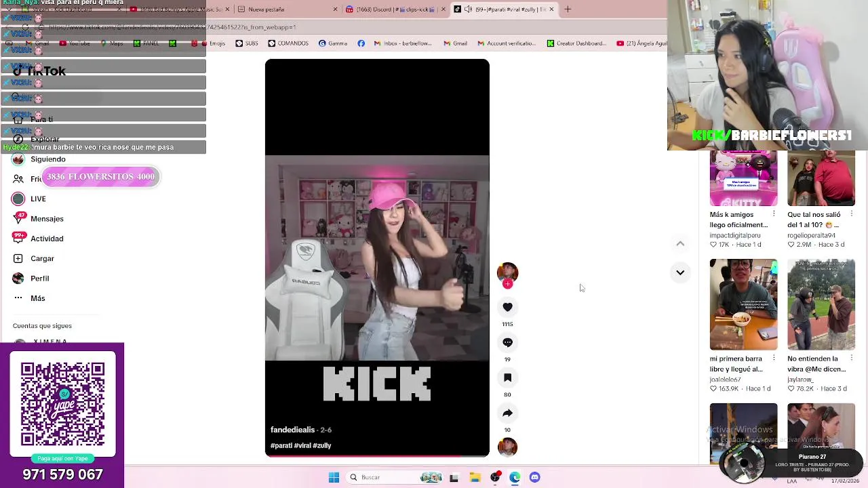This screenshot has height=488, width=868.
Task: Open the Facebook bookmark icon
Action: point(361,43)
